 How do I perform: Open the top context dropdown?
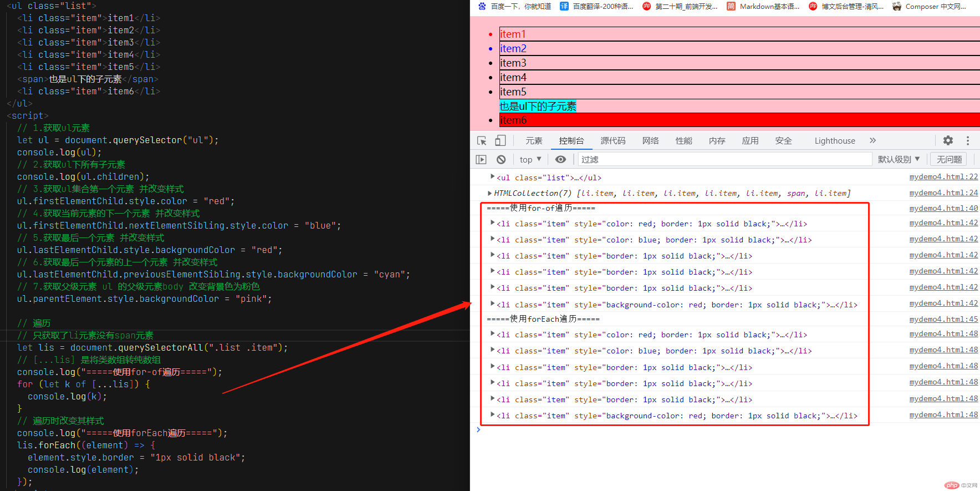tap(530, 160)
